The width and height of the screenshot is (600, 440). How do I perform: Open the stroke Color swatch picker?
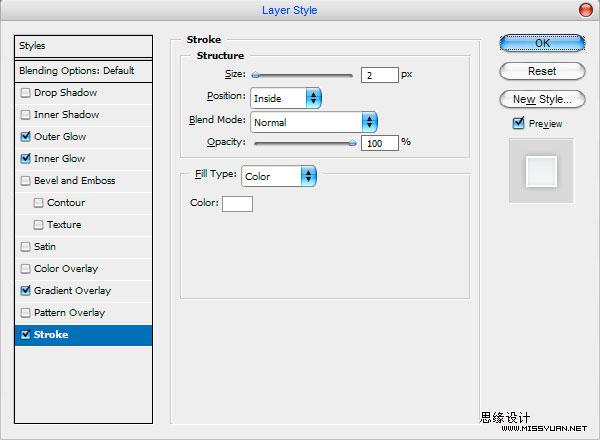(237, 204)
